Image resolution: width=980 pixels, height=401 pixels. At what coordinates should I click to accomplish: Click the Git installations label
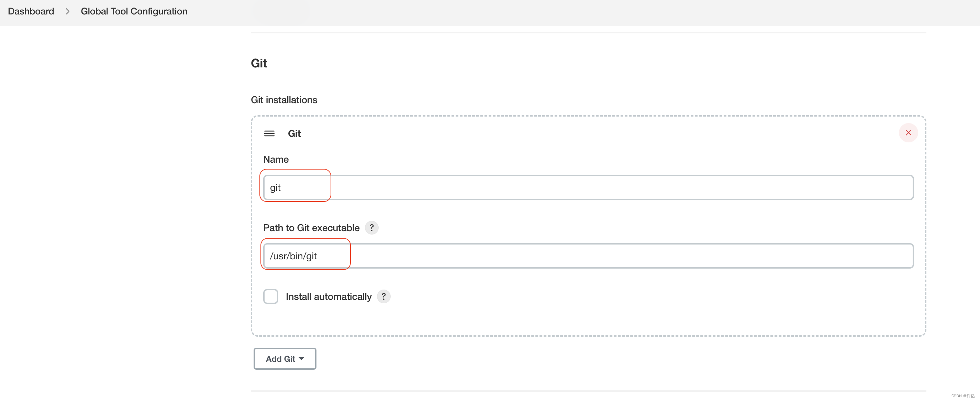[284, 100]
